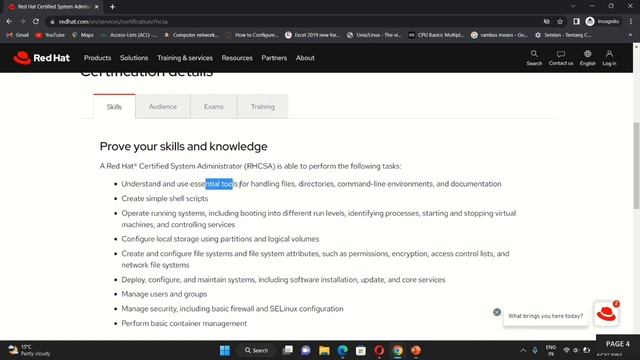Dismiss the 'What brings you here today?' popup
This screenshot has height=360, width=640.
(497, 312)
